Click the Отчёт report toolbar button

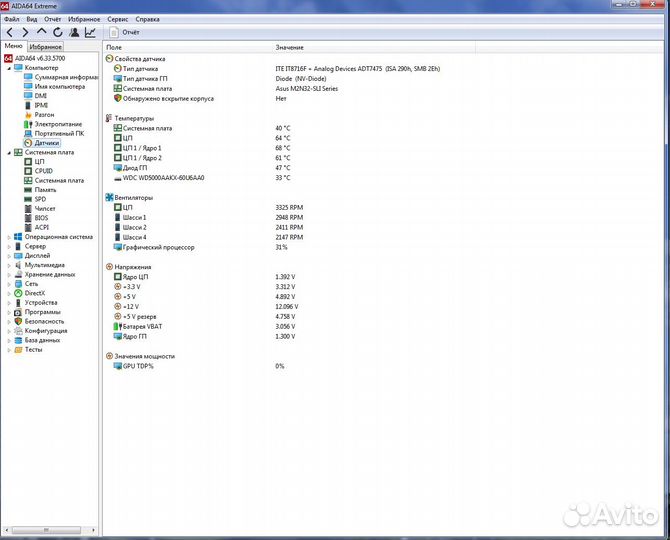pyautogui.click(x=125, y=32)
